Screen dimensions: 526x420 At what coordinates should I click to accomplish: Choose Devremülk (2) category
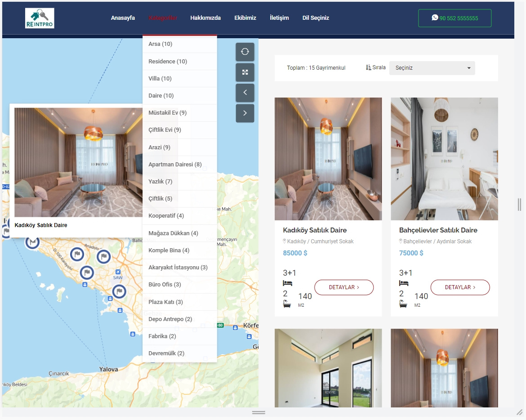tap(180, 353)
